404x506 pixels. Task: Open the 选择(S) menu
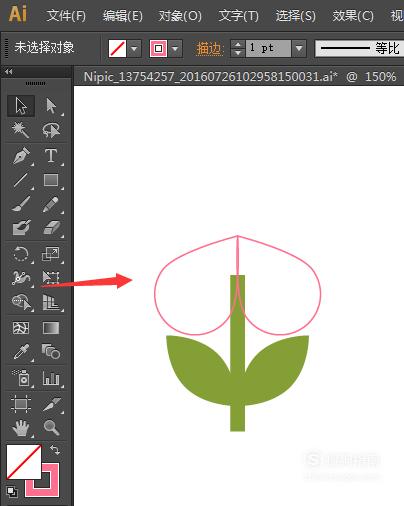coord(296,16)
